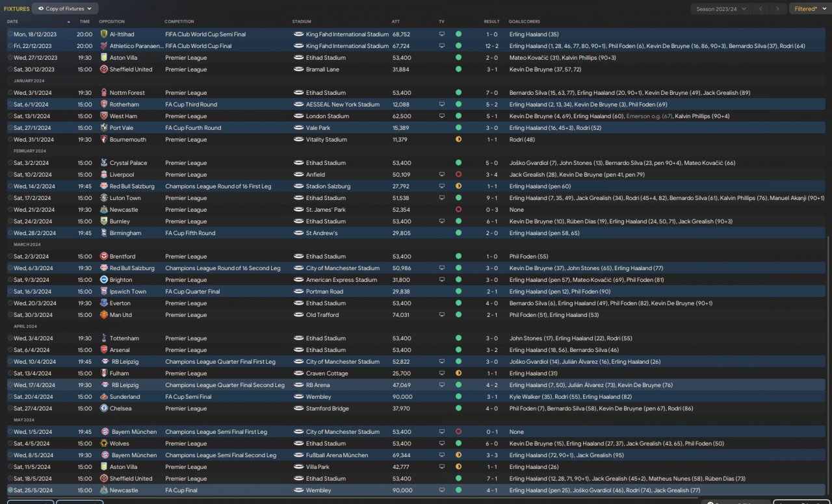Click the Fußball Arena München stadium name
The width and height of the screenshot is (832, 504).
[339, 455]
